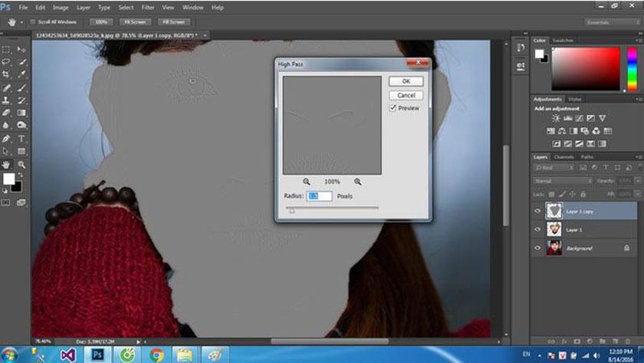Open Opacity slider dropdown arrow
Viewport: 644px width, 363px height.
click(x=637, y=181)
